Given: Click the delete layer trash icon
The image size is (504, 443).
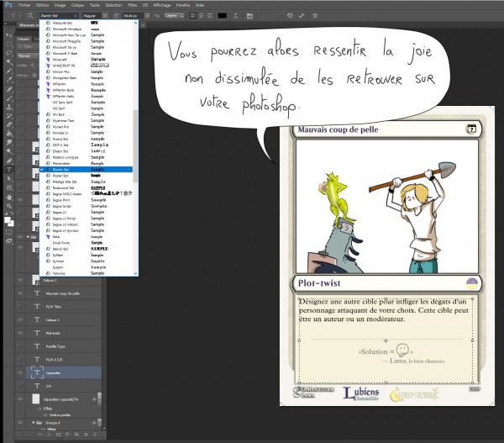Looking at the screenshot, I should (x=94, y=435).
